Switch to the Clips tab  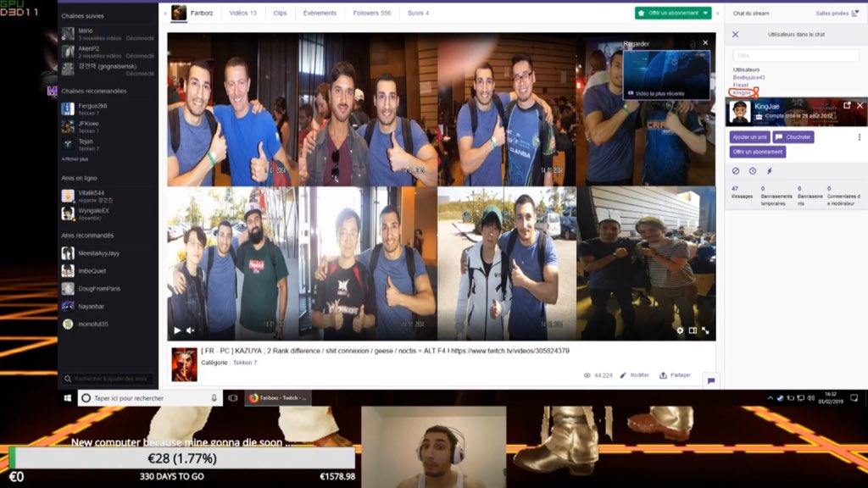[x=280, y=13]
